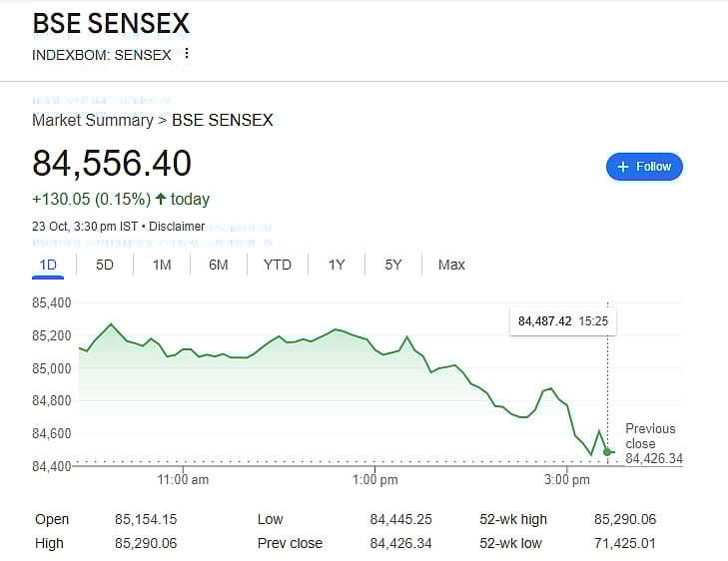Screen dimensions: 728x561
Task: Open the three-dot menu beside INDEXBOM: SENSEX
Action: (186, 54)
